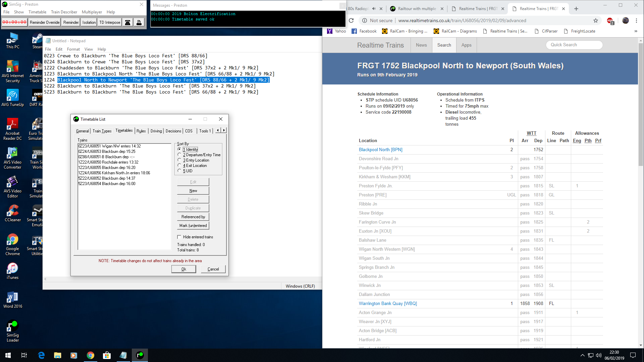644x362 pixels.
Task: Open the Chrome profile avatar
Action: pos(626,20)
